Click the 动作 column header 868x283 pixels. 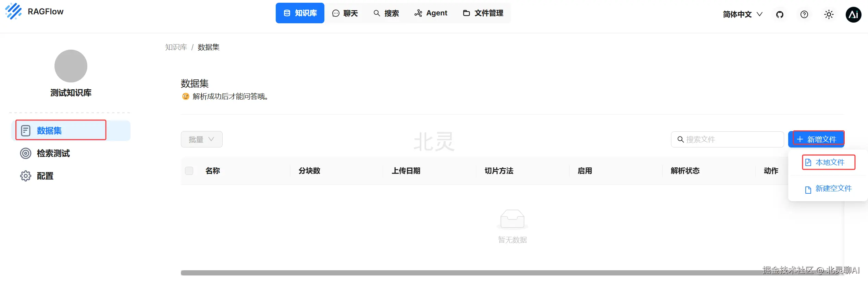tap(771, 171)
